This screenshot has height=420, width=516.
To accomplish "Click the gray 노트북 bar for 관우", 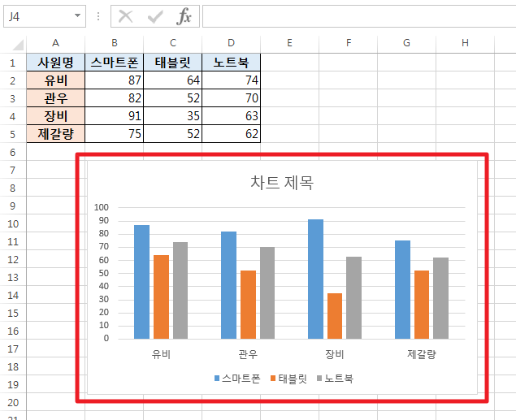I will (267, 293).
